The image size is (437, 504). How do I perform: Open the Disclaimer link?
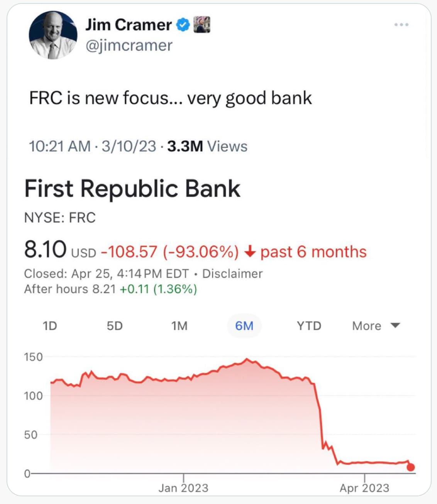click(232, 274)
